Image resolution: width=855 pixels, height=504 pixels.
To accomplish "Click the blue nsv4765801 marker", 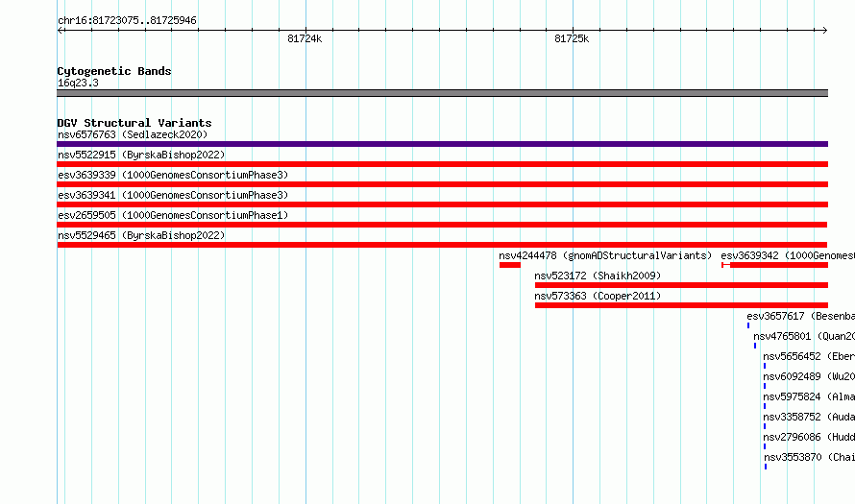I will tap(755, 346).
